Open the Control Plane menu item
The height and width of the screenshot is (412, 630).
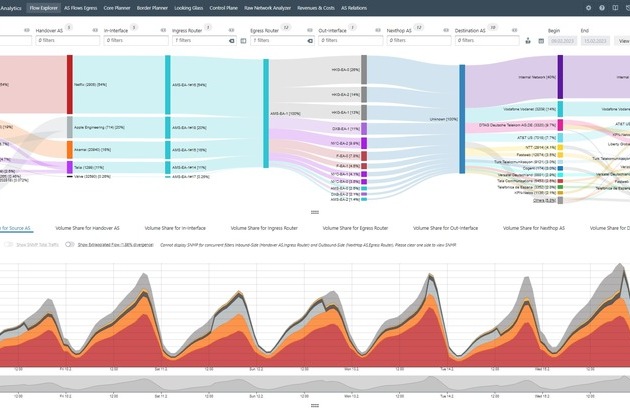point(223,8)
